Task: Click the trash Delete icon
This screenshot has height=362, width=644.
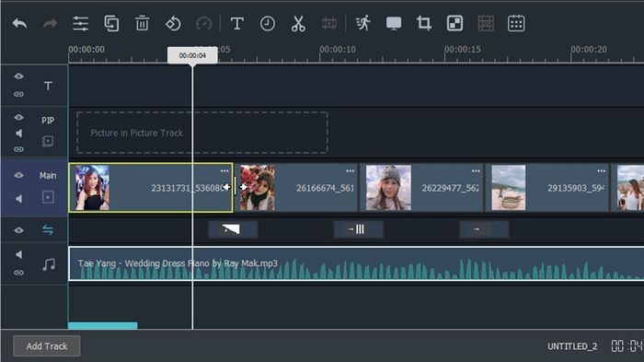Action: [142, 23]
